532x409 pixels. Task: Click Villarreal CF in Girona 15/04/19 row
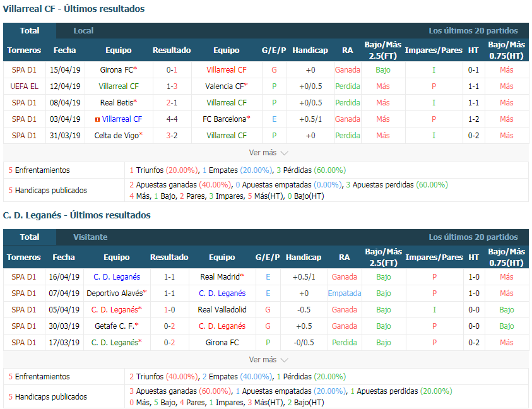[x=227, y=70]
